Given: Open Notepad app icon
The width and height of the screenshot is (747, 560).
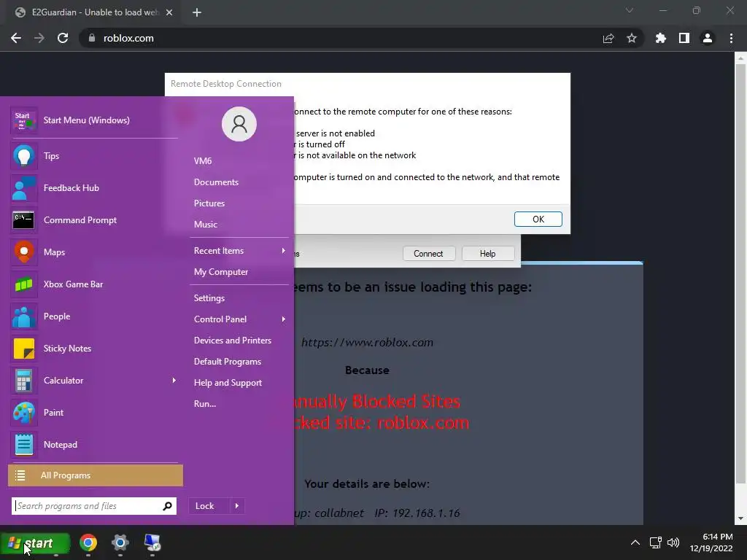Looking at the screenshot, I should (24, 444).
